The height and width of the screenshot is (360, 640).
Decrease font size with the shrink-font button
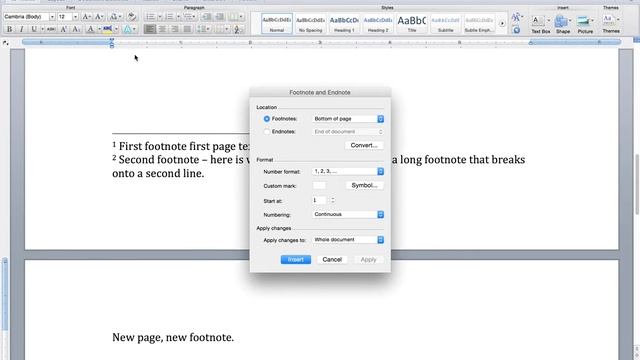pyautogui.click(x=99, y=17)
